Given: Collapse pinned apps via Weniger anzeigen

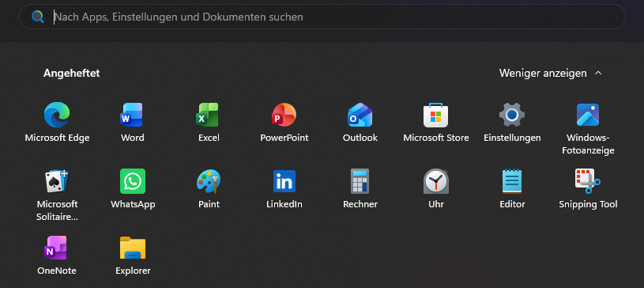Looking at the screenshot, I should 550,74.
